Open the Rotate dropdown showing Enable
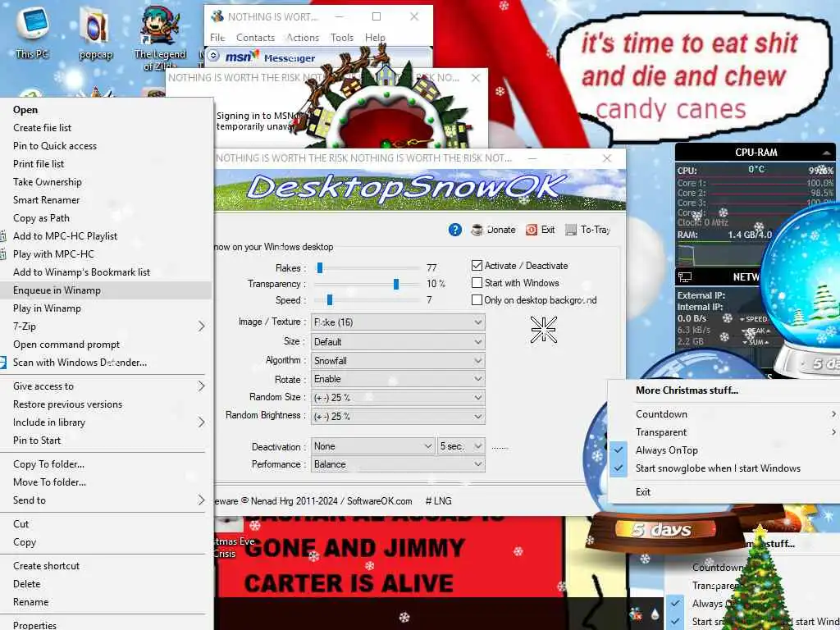Image resolution: width=840 pixels, height=630 pixels. click(398, 379)
